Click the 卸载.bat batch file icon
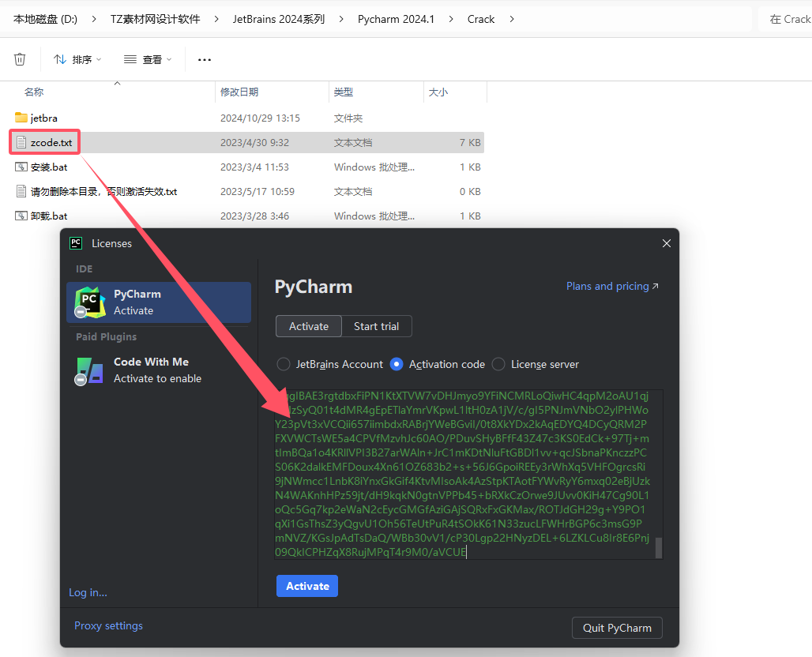 pyautogui.click(x=21, y=216)
